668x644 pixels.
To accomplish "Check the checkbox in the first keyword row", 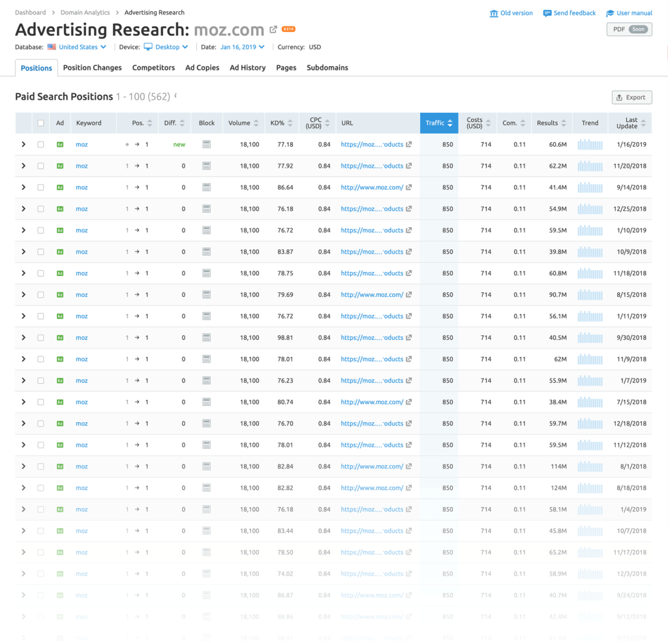I will click(x=40, y=144).
